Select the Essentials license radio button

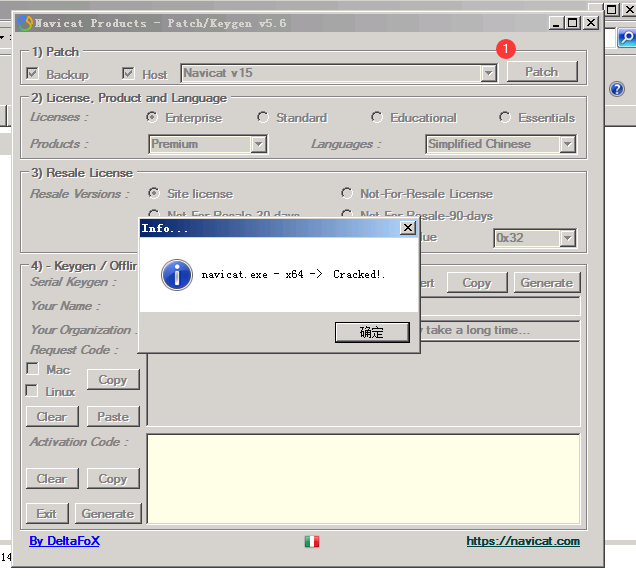(505, 117)
